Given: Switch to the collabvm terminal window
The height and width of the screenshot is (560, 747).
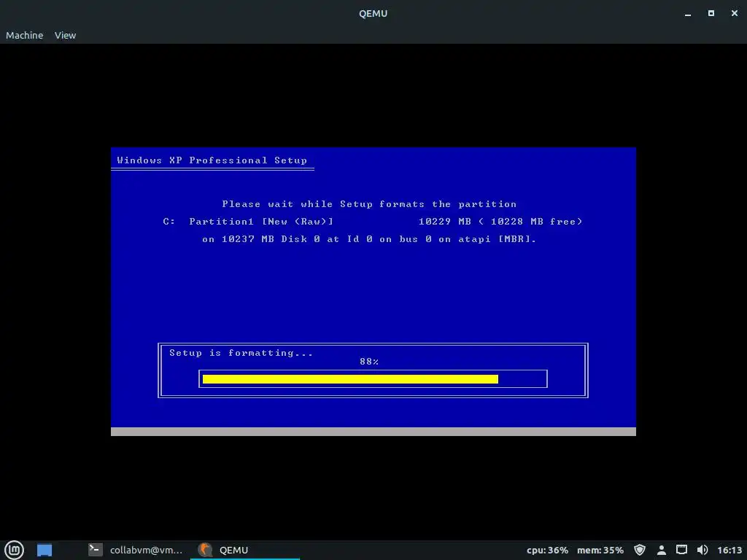Looking at the screenshot, I should [x=136, y=550].
